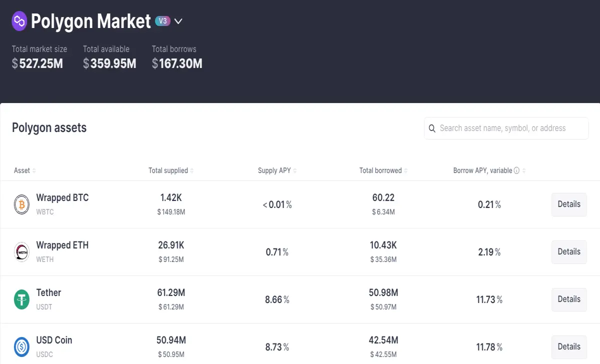Image resolution: width=600 pixels, height=364 pixels.
Task: Click the USD Coin total borrowed 42.54M value
Action: point(383,340)
